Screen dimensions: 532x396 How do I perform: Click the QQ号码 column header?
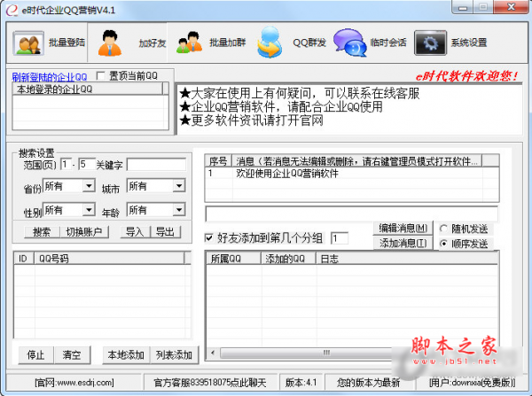(x=109, y=259)
